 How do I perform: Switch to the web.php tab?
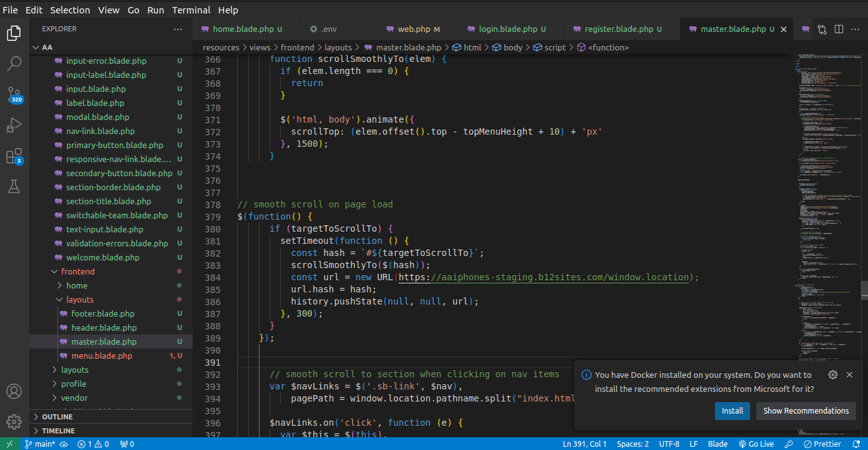pyautogui.click(x=414, y=29)
